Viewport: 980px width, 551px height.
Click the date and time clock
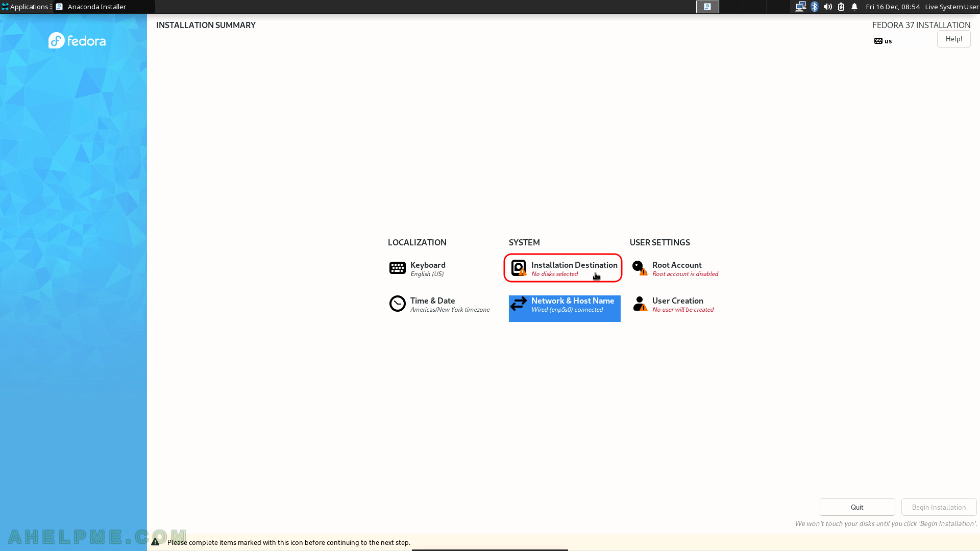click(893, 7)
